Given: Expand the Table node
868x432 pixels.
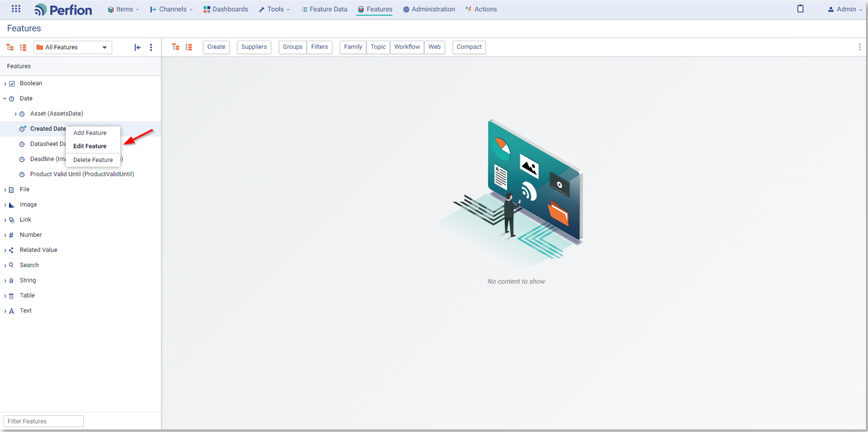Looking at the screenshot, I should [x=5, y=296].
